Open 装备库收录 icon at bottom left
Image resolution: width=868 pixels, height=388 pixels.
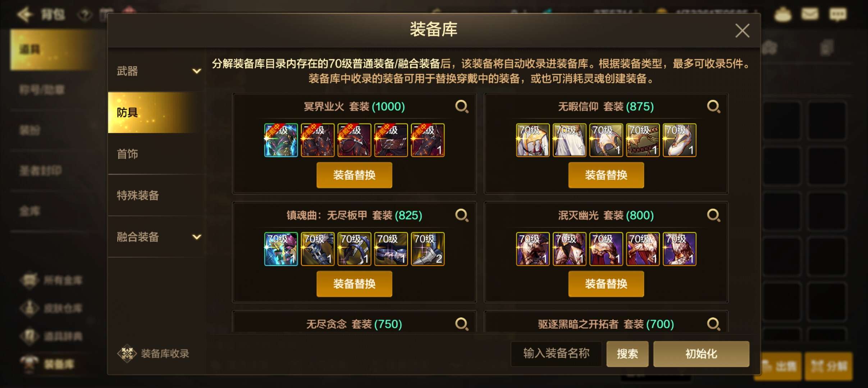(127, 354)
